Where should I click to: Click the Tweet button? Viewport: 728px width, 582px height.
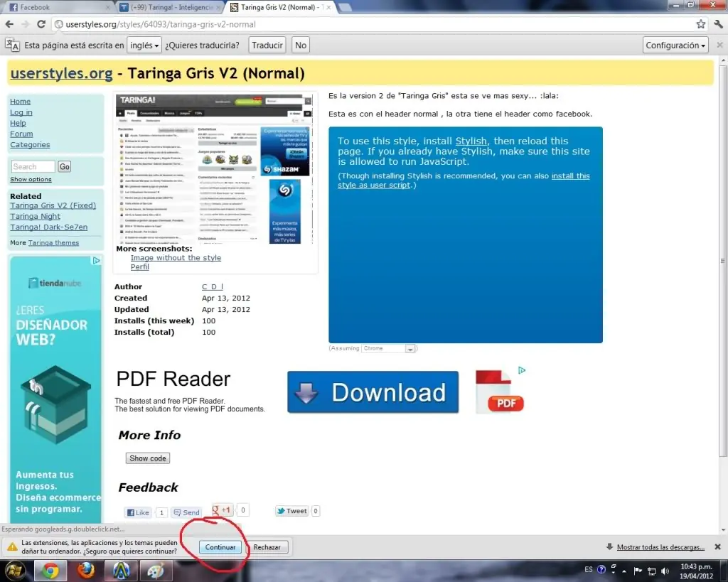[292, 511]
